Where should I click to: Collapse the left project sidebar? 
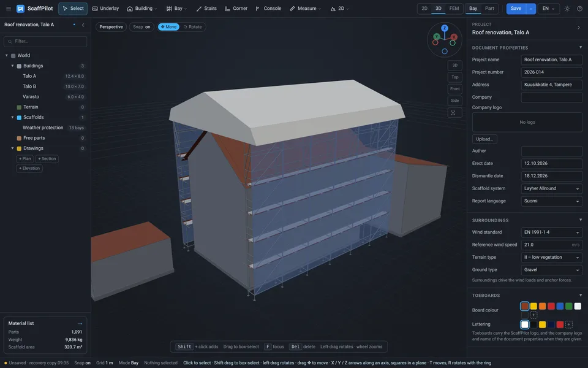coord(83,25)
